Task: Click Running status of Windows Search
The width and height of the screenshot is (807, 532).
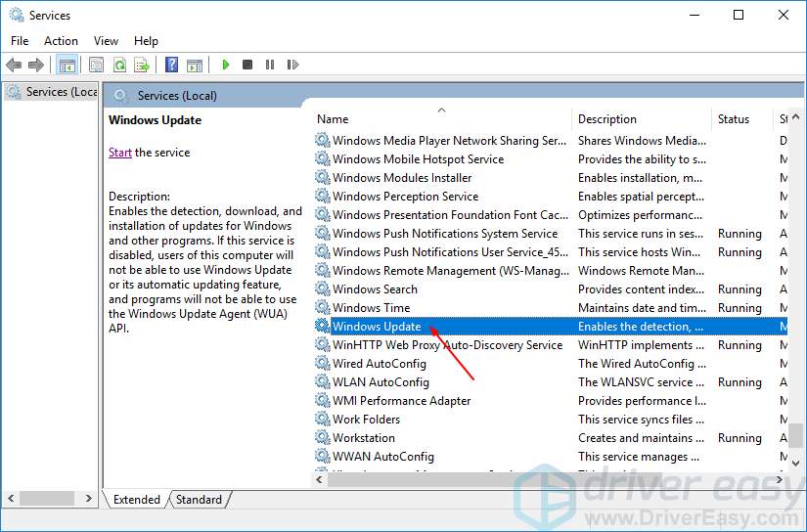Action: [x=740, y=289]
